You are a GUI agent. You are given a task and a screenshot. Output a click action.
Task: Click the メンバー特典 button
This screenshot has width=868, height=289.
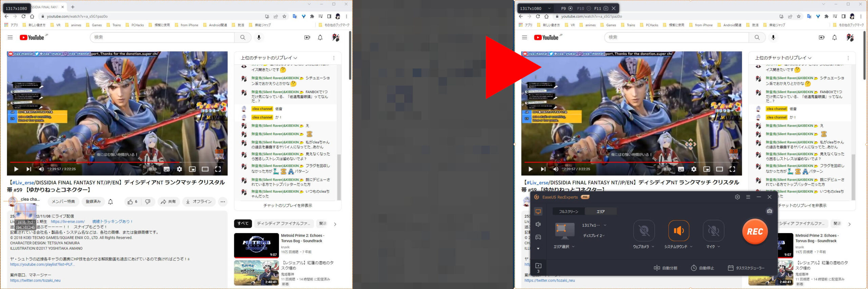click(x=63, y=201)
